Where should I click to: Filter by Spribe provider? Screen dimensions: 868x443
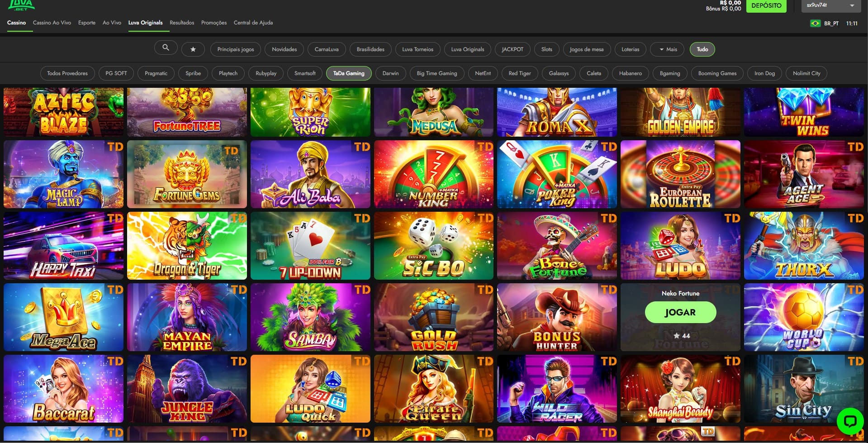coord(193,73)
